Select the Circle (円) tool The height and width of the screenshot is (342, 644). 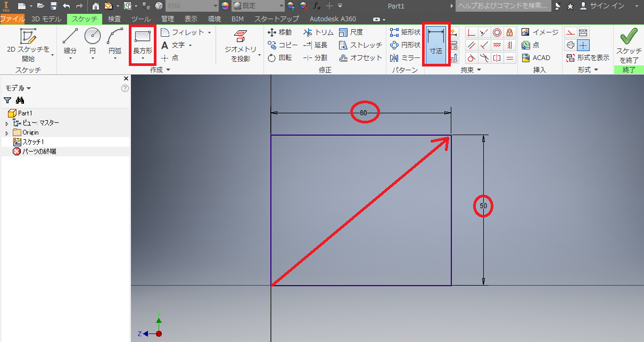[x=93, y=40]
